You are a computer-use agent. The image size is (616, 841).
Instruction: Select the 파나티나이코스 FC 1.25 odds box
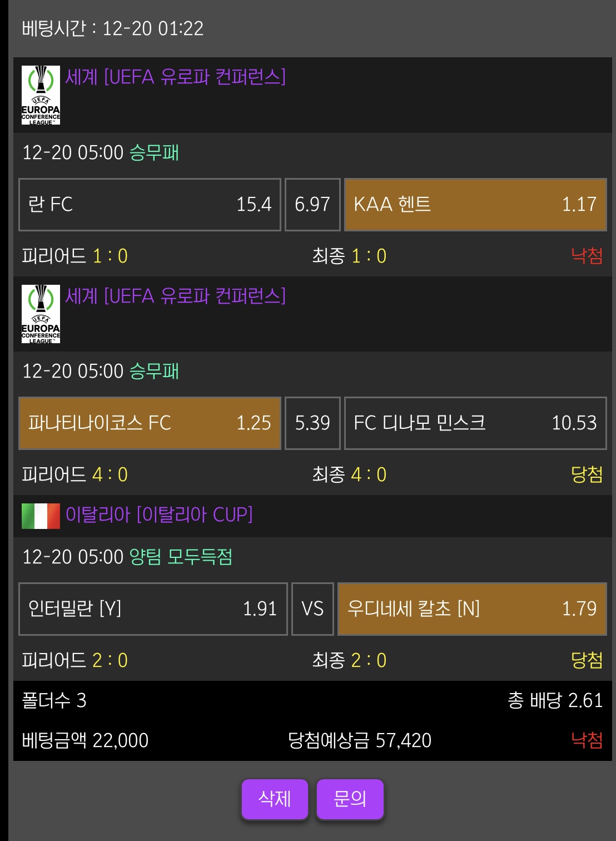[150, 423]
